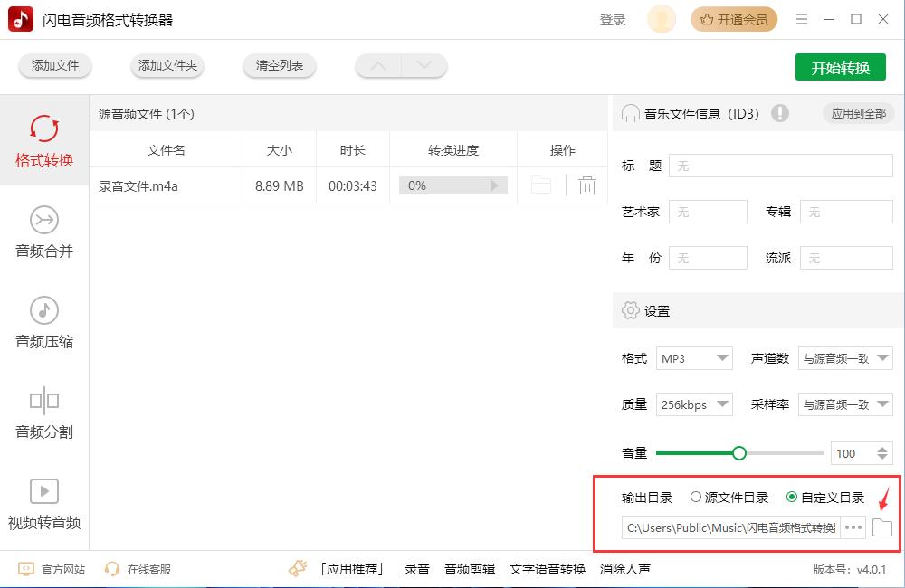This screenshot has width=905, height=588.
Task: Select 视频转音频 in the sidebar
Action: tap(43, 505)
